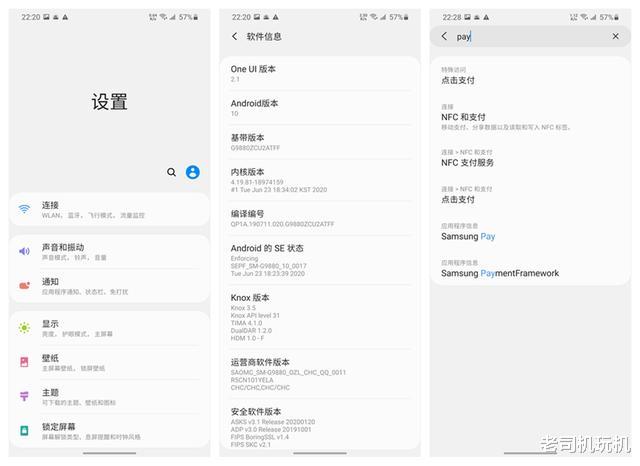Open 连接 settings

(x=109, y=209)
